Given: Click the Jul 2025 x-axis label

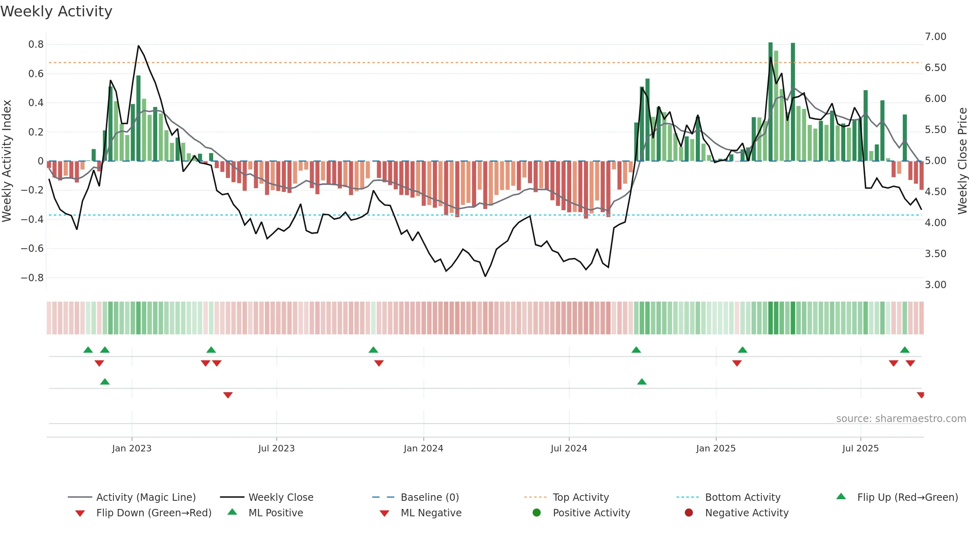Looking at the screenshot, I should pos(860,448).
